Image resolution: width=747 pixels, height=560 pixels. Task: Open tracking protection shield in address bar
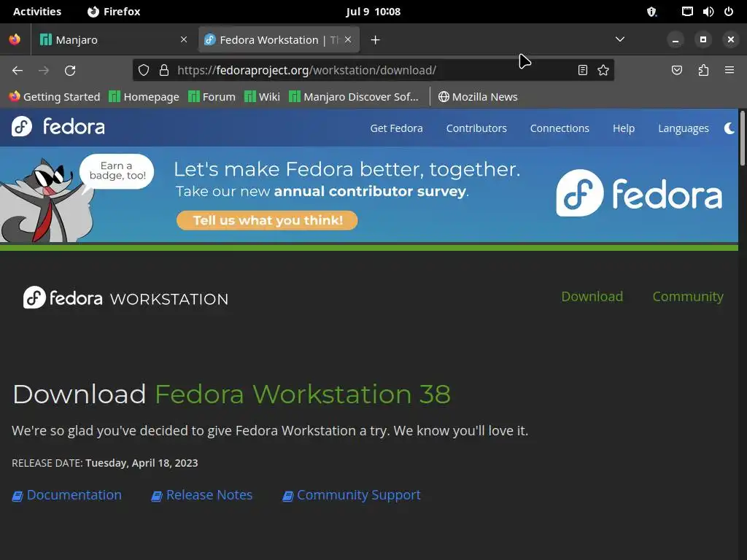tap(144, 71)
